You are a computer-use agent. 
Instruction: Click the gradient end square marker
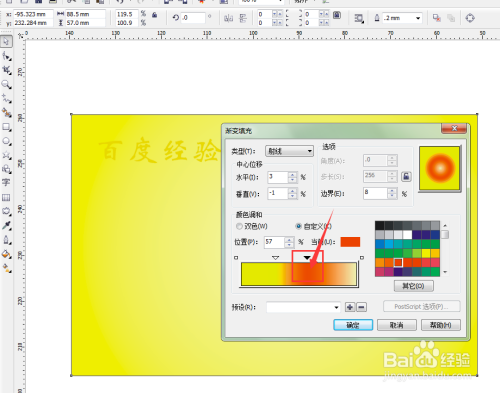pos(362,258)
